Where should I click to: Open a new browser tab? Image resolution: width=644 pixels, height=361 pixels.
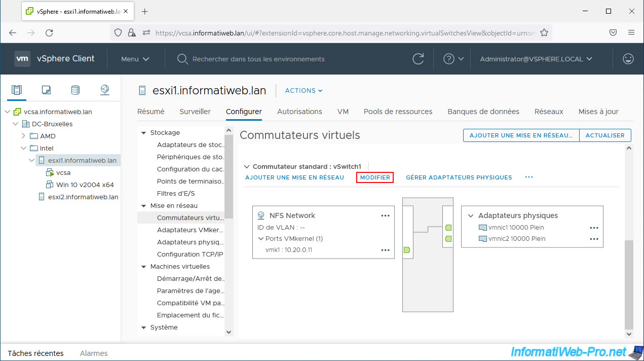coord(144,11)
